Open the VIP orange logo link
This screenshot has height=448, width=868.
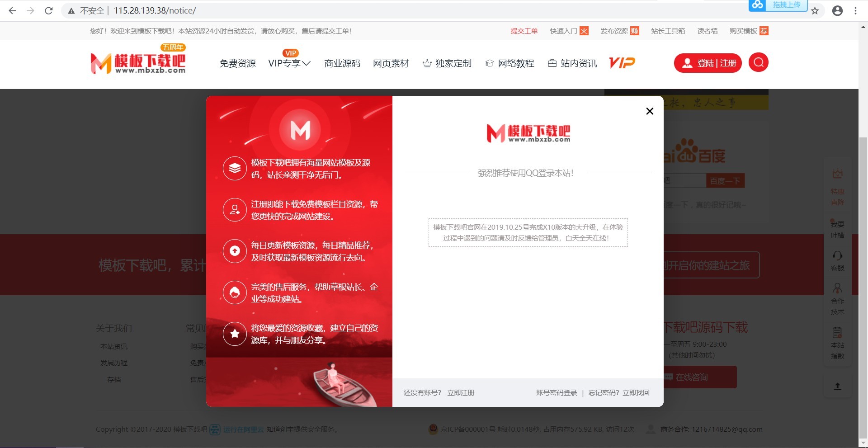(x=622, y=63)
